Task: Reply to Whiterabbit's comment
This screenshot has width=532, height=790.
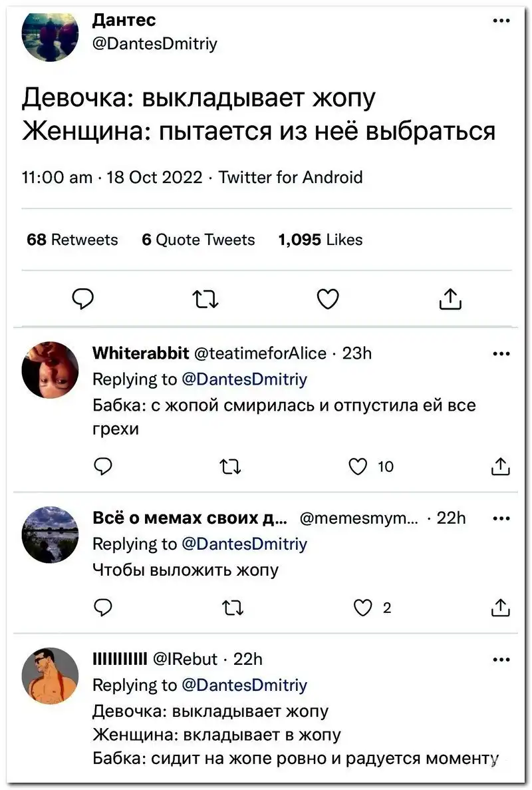Action: (x=102, y=467)
